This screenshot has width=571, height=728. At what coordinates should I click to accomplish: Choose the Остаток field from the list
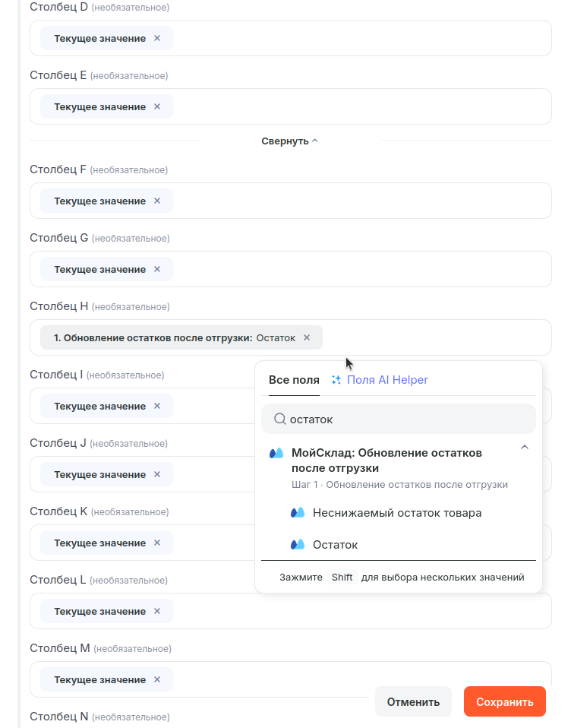[335, 545]
